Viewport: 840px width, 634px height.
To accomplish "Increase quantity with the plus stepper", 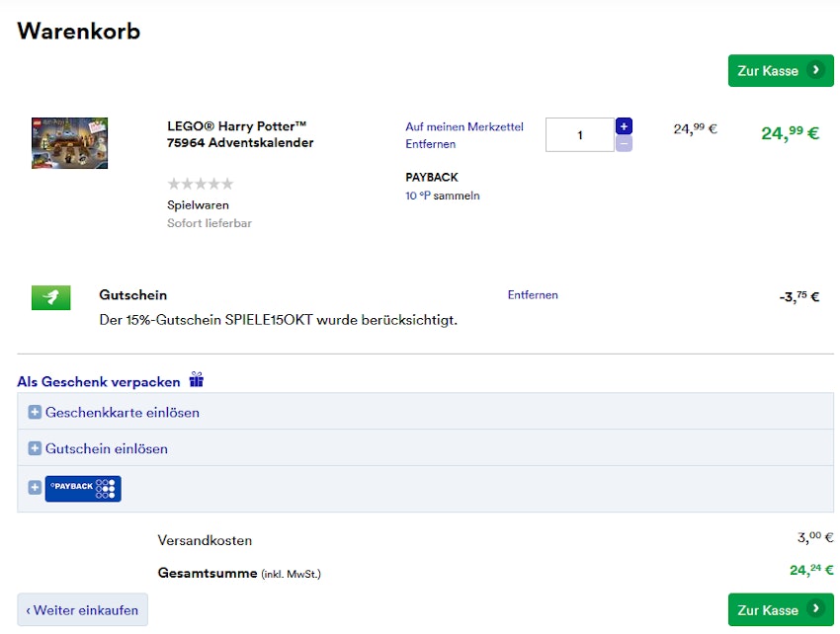I will click(x=624, y=126).
